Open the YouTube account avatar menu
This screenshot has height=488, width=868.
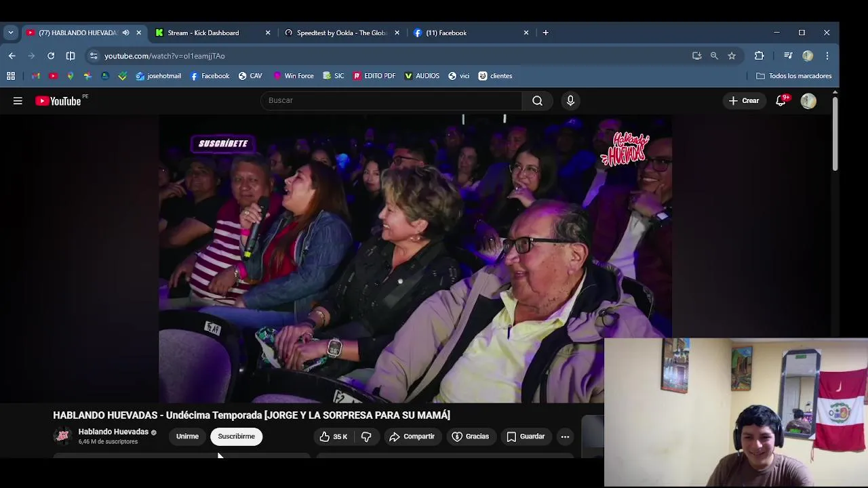tap(808, 101)
